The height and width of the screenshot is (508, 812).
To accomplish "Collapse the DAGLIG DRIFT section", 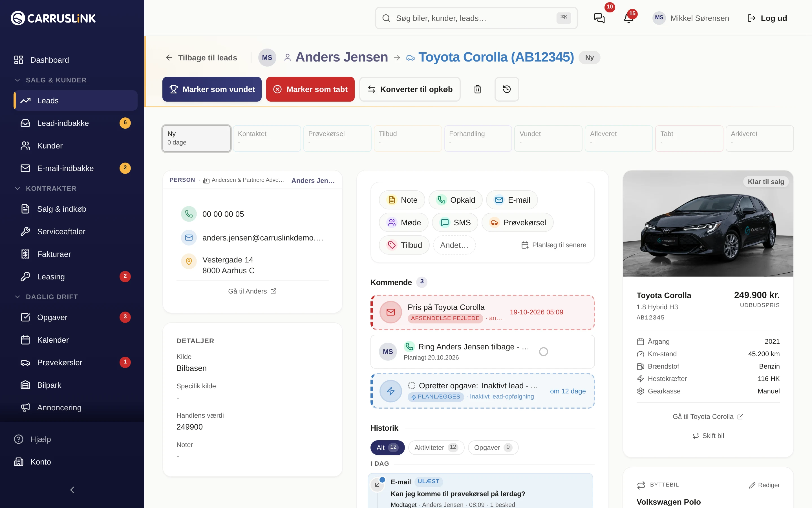I will [x=46, y=297].
